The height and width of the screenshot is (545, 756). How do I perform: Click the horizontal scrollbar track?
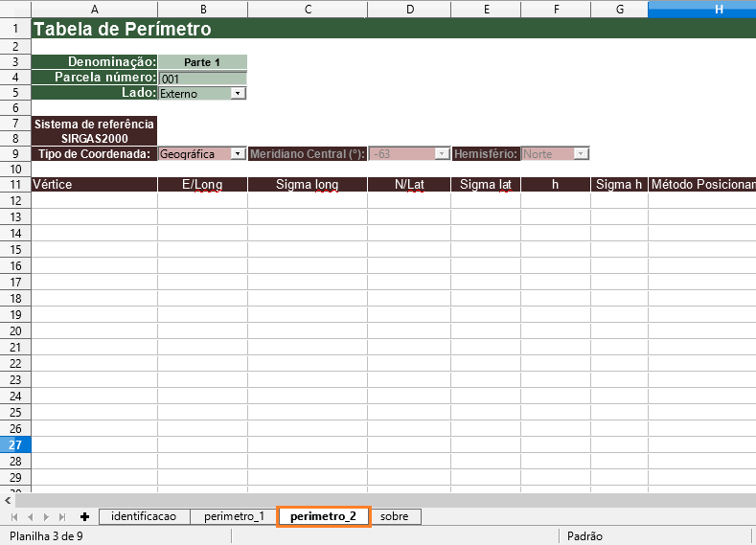pyautogui.click(x=383, y=499)
